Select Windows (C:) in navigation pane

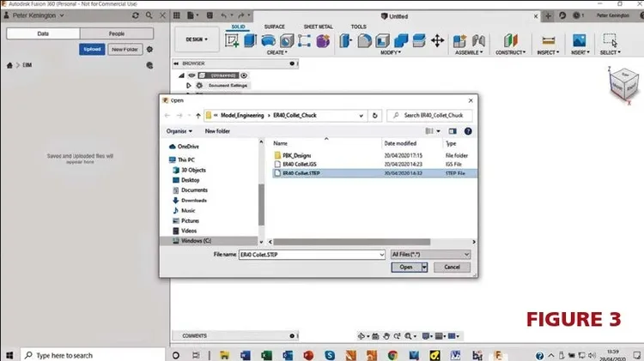(x=196, y=241)
